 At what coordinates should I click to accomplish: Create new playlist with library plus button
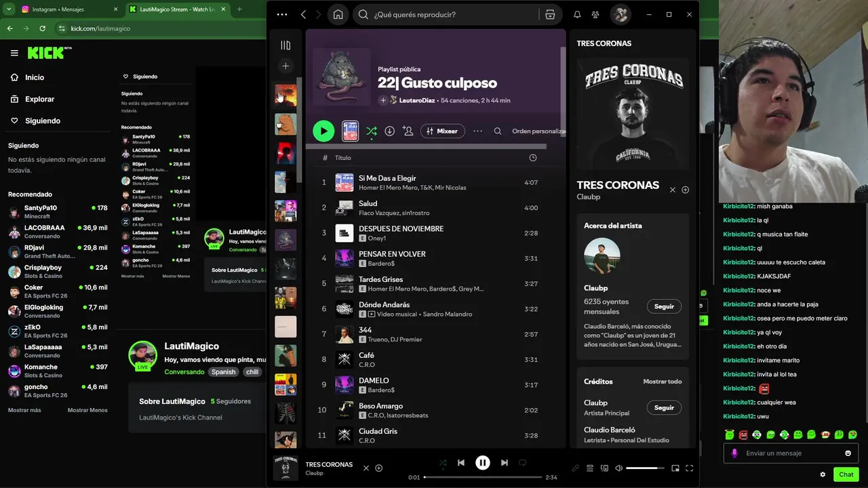pyautogui.click(x=285, y=66)
